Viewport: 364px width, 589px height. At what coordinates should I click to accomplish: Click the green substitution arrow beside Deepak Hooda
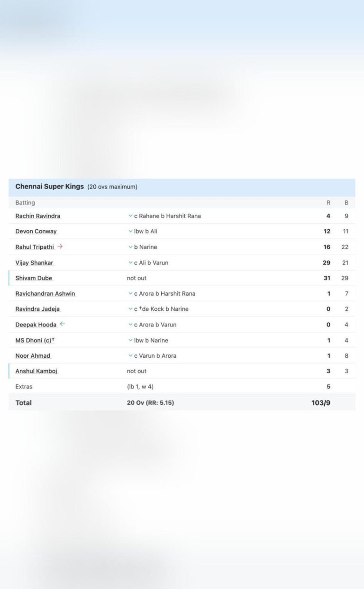[x=62, y=324]
